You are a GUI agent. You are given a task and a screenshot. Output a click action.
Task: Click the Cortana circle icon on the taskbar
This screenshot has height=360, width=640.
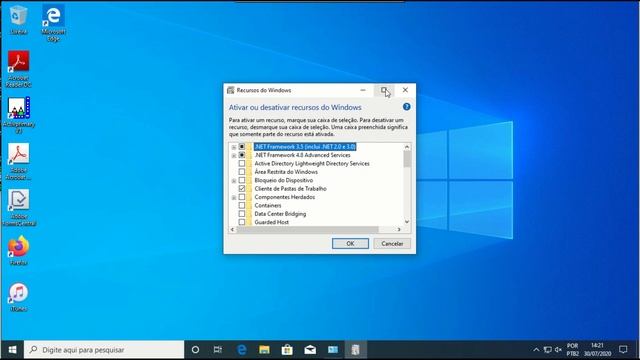coord(195,350)
